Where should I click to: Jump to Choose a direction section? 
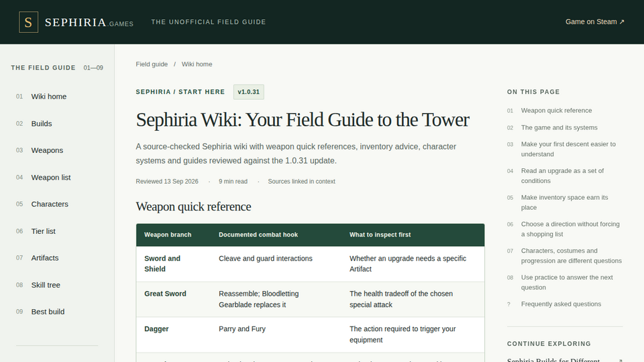pyautogui.click(x=570, y=229)
